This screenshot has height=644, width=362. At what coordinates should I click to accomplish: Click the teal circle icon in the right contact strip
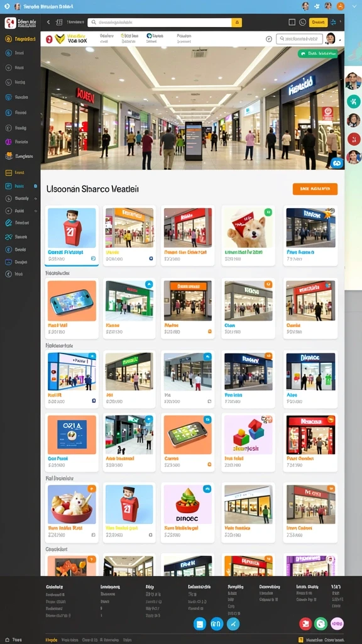(353, 101)
